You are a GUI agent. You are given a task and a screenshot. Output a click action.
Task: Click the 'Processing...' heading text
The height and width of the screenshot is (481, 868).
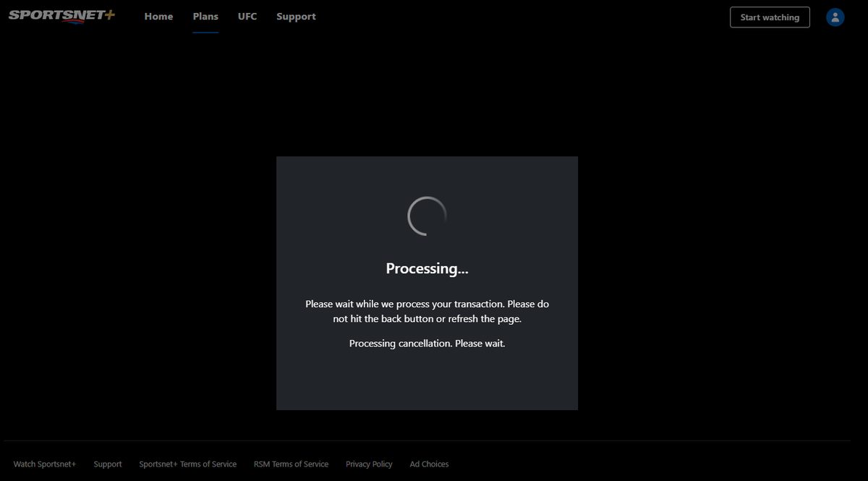pos(427,268)
